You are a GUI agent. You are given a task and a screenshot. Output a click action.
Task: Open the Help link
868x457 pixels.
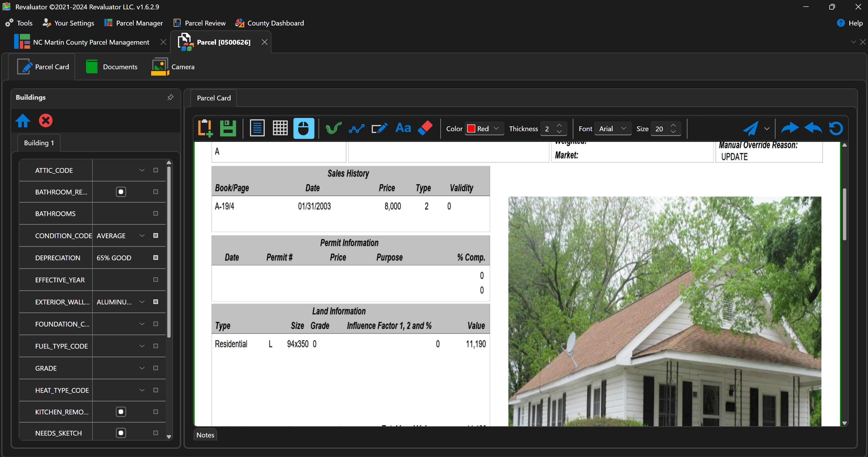(x=850, y=23)
